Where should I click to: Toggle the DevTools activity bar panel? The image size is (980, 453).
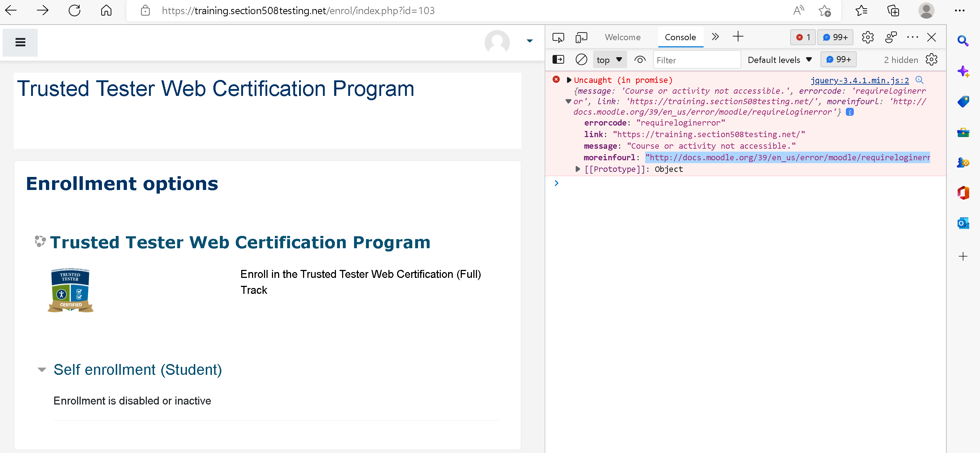[558, 59]
